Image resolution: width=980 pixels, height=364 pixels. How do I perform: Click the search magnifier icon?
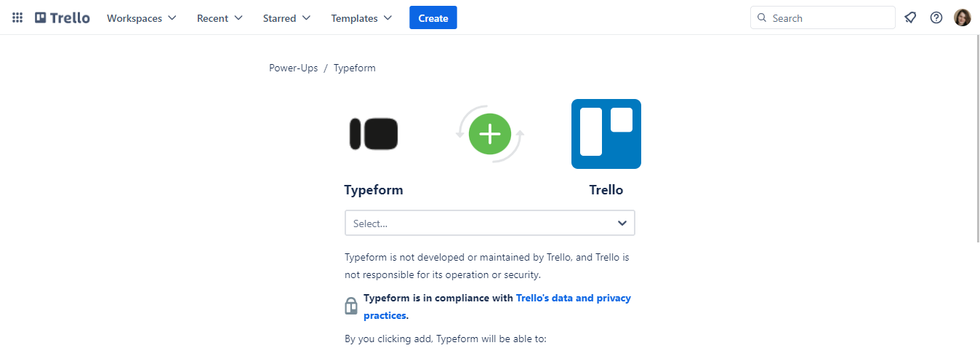pos(762,18)
